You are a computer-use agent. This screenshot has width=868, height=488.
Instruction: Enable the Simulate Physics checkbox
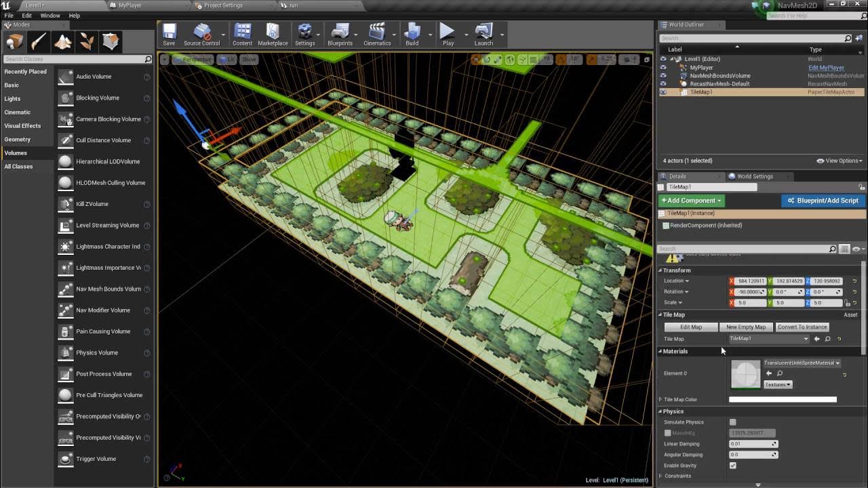tap(732, 422)
